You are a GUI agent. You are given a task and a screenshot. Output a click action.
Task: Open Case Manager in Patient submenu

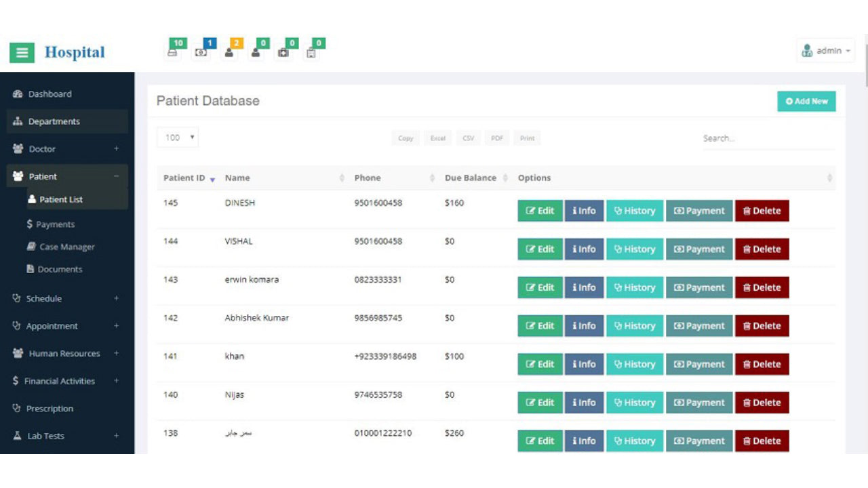66,247
